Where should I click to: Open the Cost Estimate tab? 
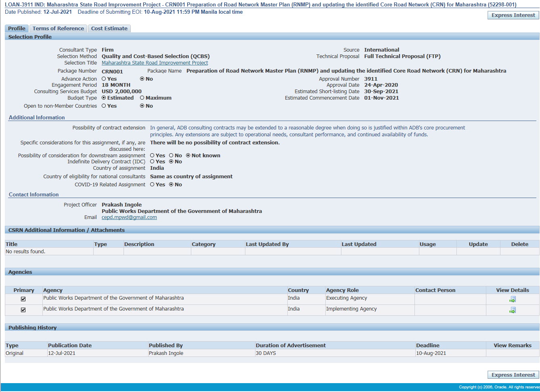point(109,29)
